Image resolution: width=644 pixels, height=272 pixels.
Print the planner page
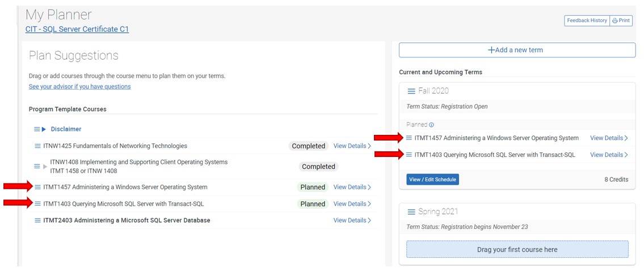(x=621, y=20)
